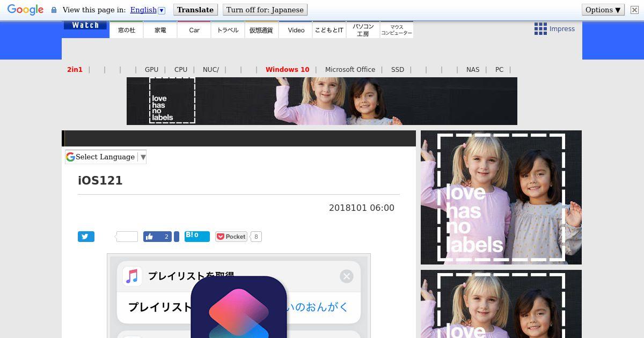The width and height of the screenshot is (644, 338).
Task: Select the CPU topic link
Action: [181, 70]
